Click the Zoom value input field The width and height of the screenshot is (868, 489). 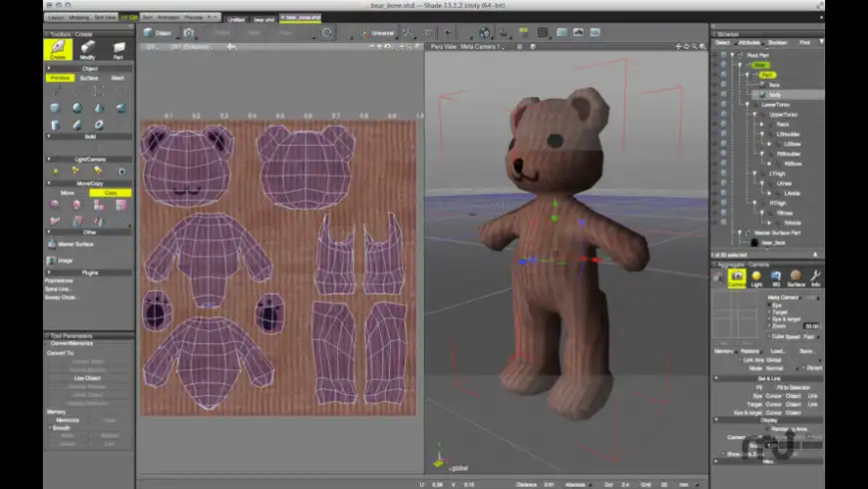click(x=811, y=326)
